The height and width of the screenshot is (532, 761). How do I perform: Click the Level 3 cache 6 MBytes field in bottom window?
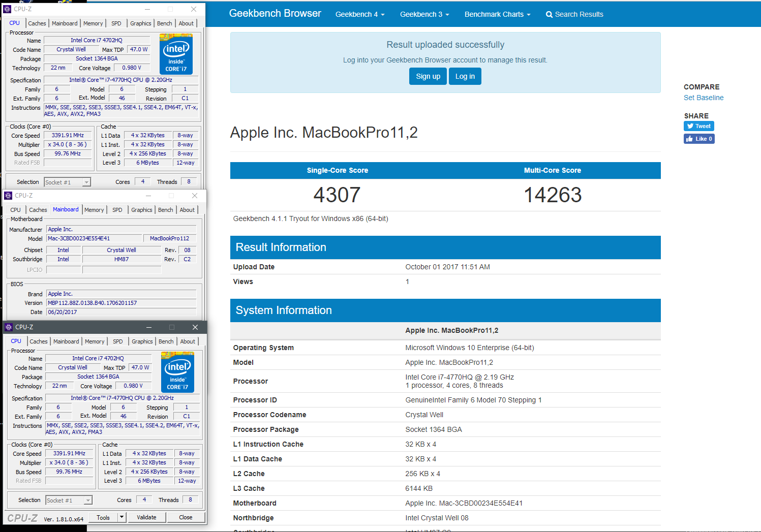[149, 481]
